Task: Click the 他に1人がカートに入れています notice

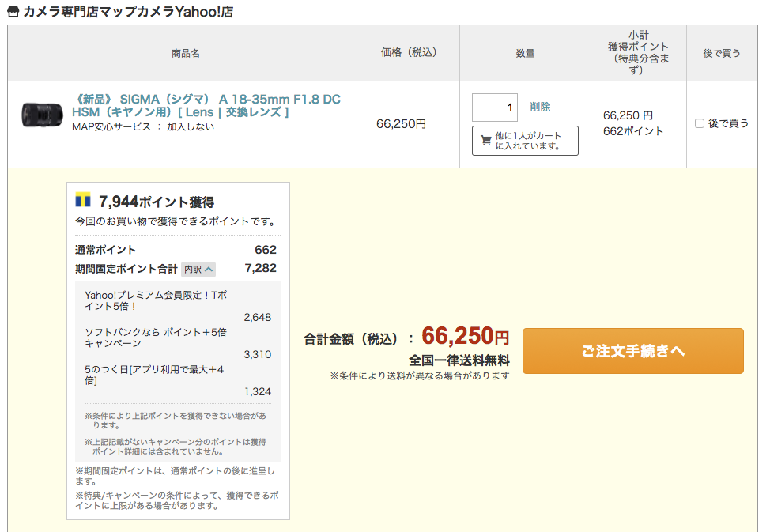Action: (525, 141)
